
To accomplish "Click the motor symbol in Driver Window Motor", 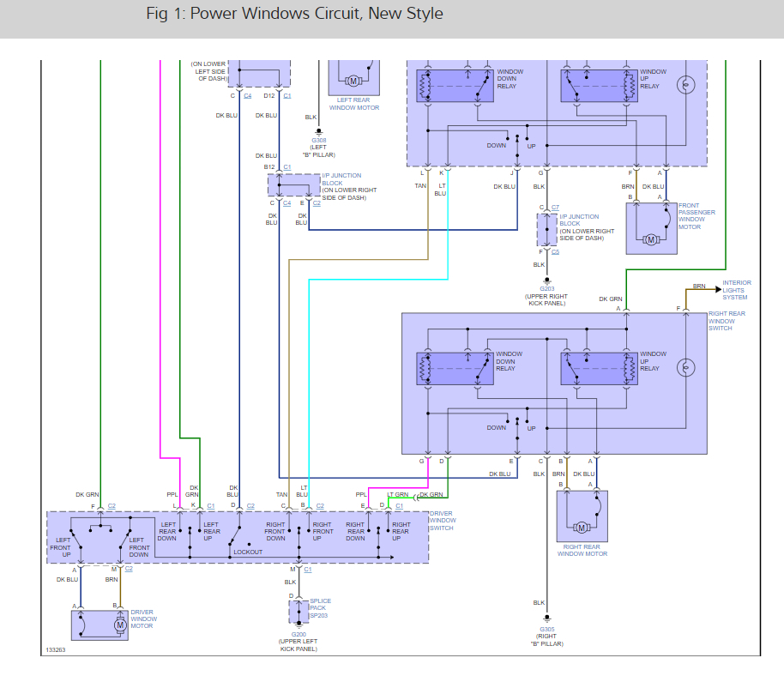I will click(x=120, y=625).
